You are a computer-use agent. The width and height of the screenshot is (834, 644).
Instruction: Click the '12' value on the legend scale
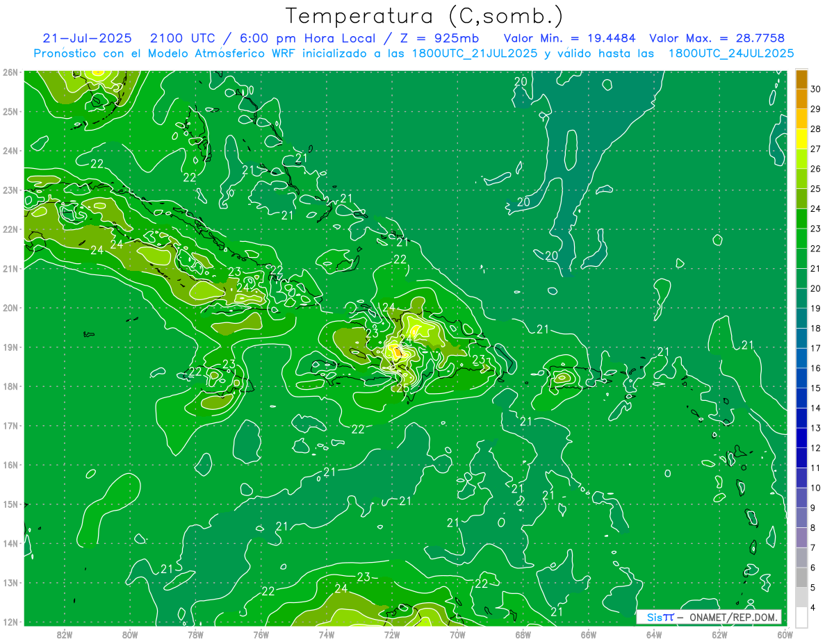(816, 448)
